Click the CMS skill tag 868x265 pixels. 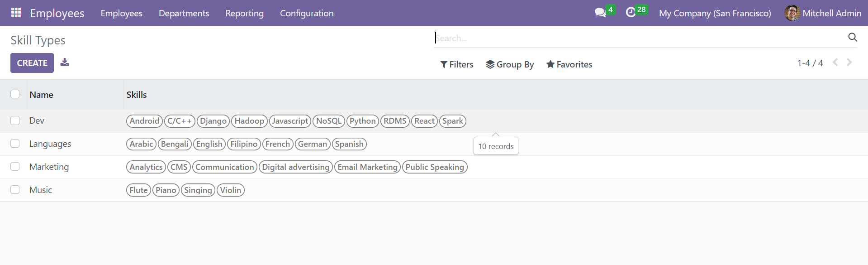(179, 167)
